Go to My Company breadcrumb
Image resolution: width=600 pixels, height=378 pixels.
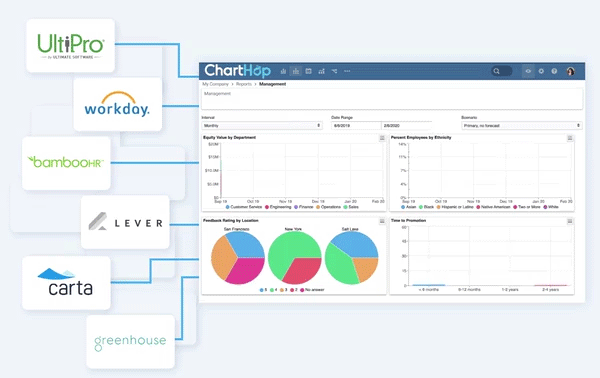tap(215, 84)
